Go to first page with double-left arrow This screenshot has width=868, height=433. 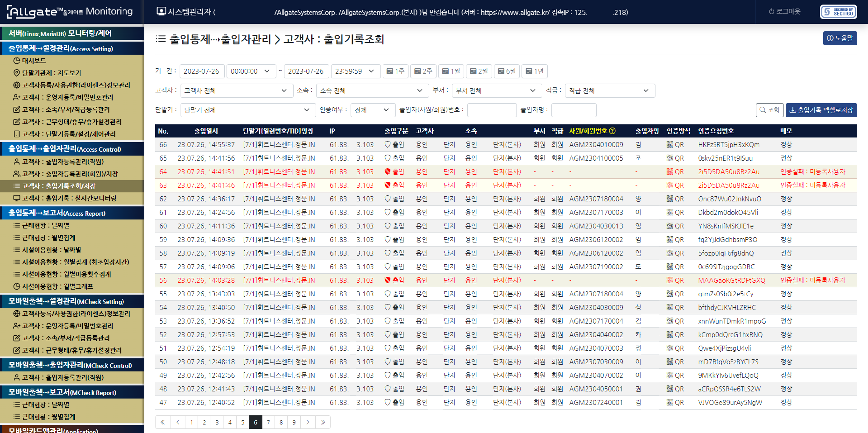point(163,422)
